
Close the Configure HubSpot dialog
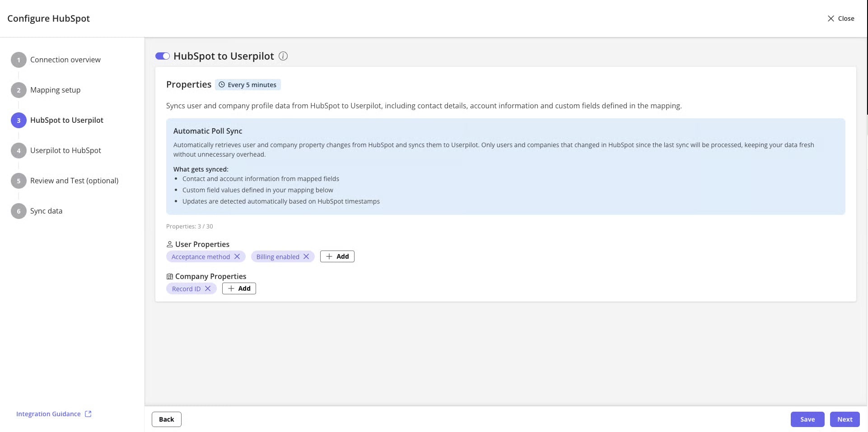point(841,19)
